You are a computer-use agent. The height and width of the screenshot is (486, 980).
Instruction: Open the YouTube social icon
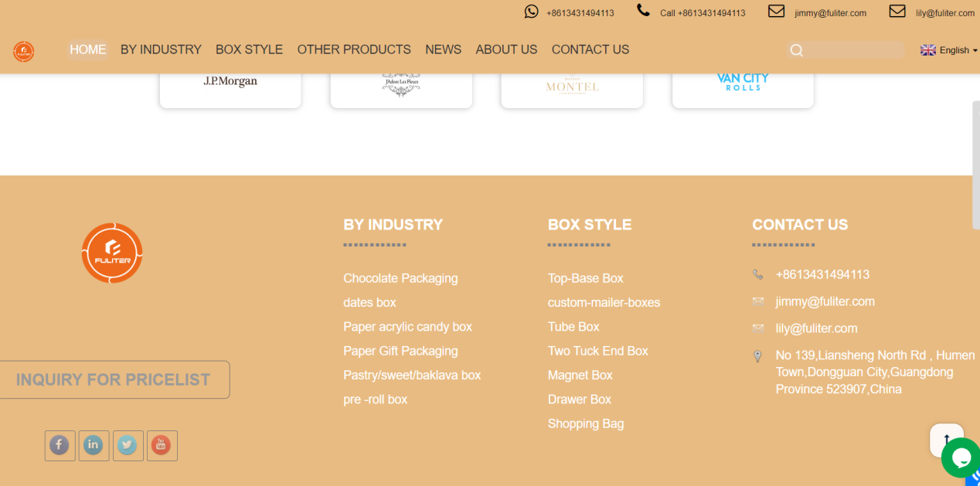click(x=162, y=445)
